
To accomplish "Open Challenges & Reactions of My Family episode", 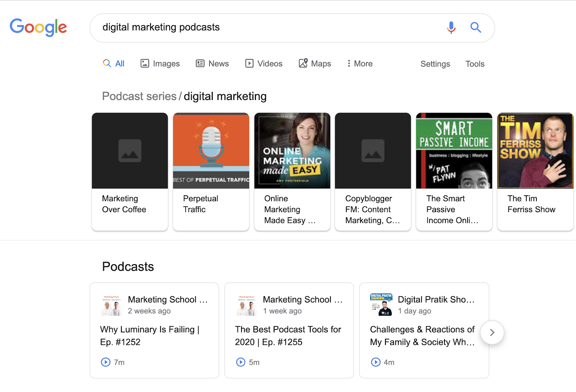I will (422, 336).
